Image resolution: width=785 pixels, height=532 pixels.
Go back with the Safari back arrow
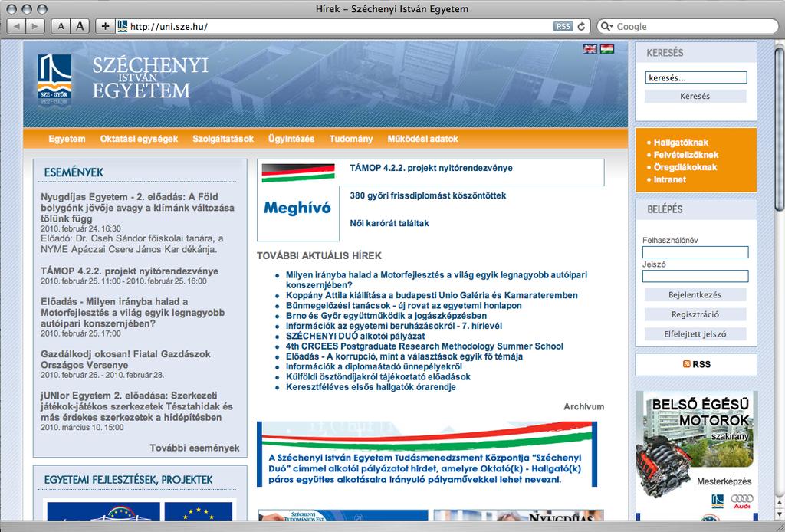pyautogui.click(x=16, y=26)
